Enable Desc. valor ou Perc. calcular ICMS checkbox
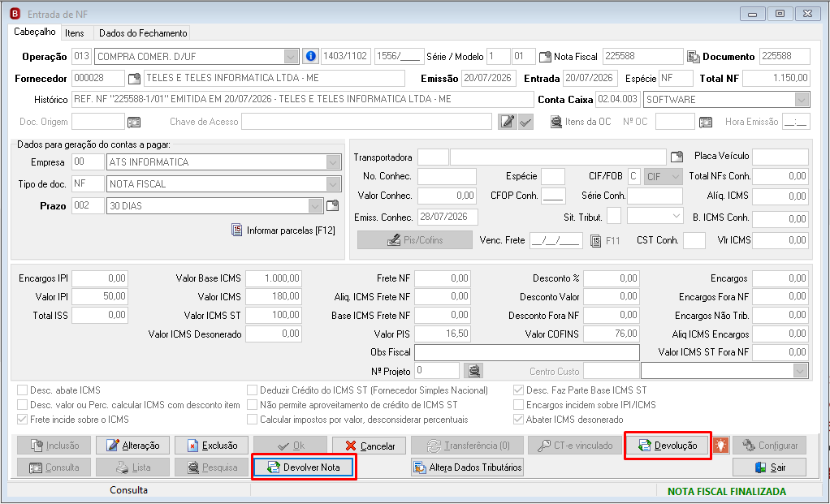This screenshot has height=504, width=830. [x=22, y=405]
